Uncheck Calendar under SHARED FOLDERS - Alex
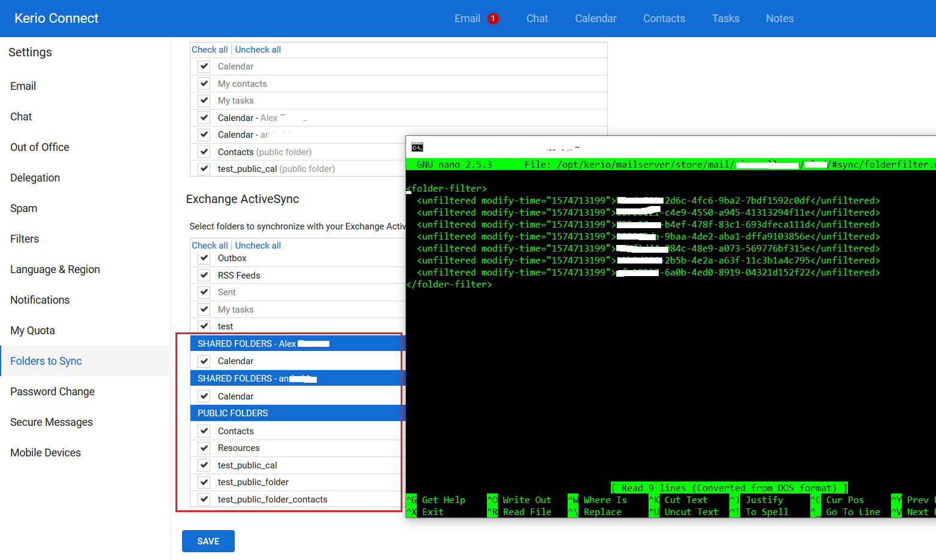Screen dimensions: 936x560 click(x=204, y=361)
